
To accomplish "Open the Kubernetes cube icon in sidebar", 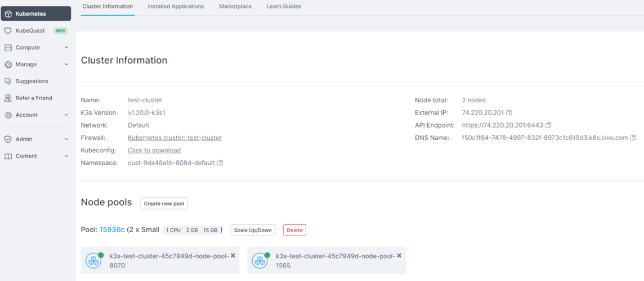I will [x=8, y=14].
